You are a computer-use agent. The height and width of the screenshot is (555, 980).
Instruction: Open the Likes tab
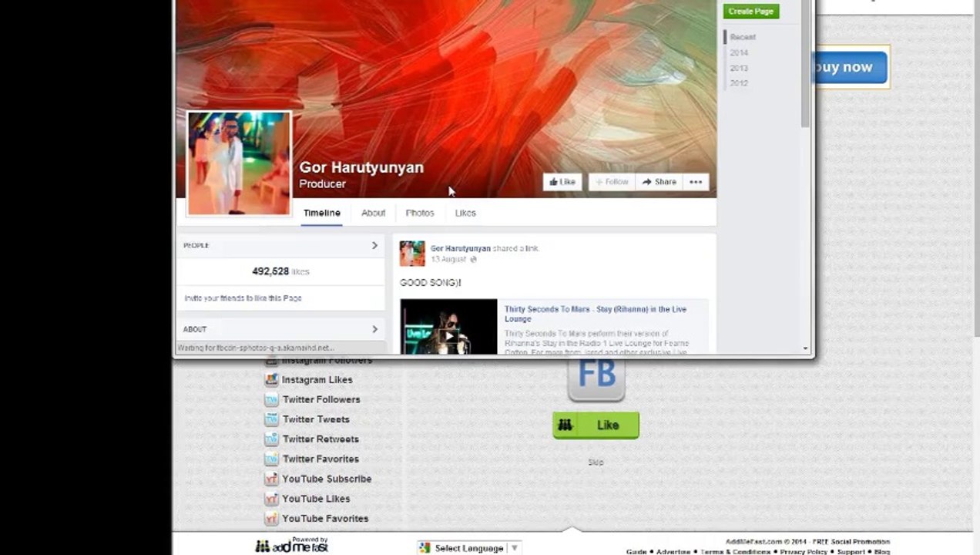click(465, 213)
